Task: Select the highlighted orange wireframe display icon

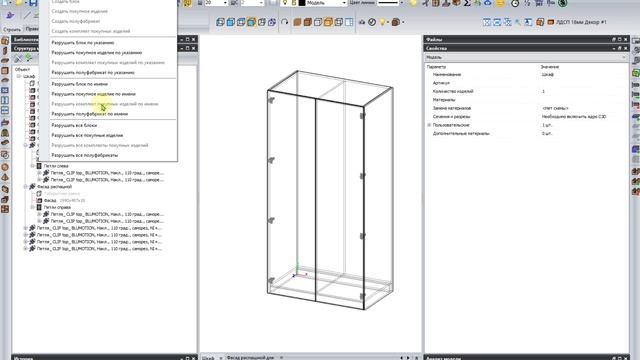Action: pos(328,22)
